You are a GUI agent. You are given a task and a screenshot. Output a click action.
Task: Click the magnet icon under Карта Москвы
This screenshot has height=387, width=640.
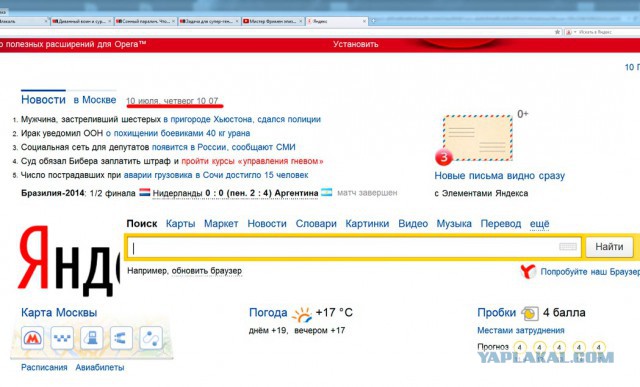coord(121,338)
